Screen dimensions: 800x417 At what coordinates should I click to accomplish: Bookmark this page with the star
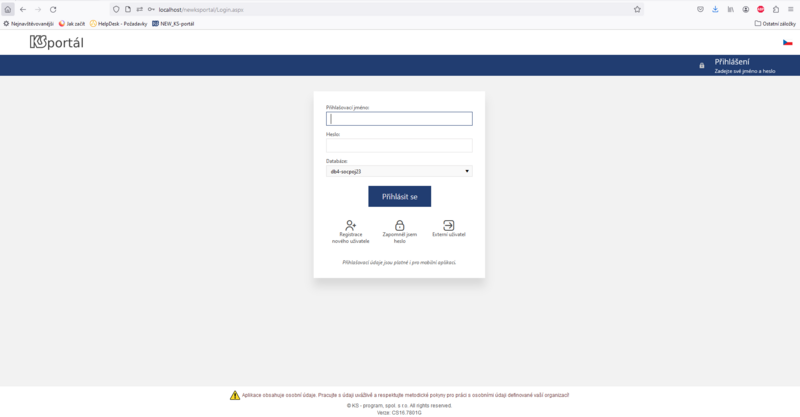[x=637, y=9]
